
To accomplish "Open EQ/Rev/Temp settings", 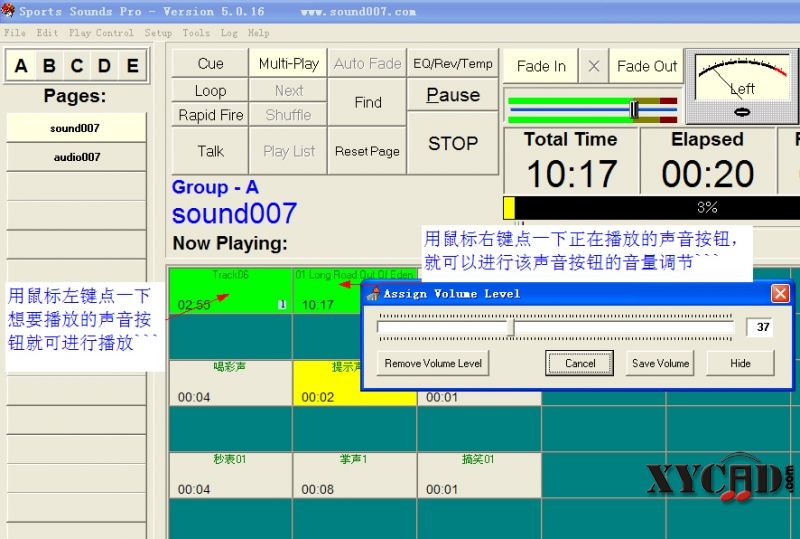I will click(x=453, y=63).
